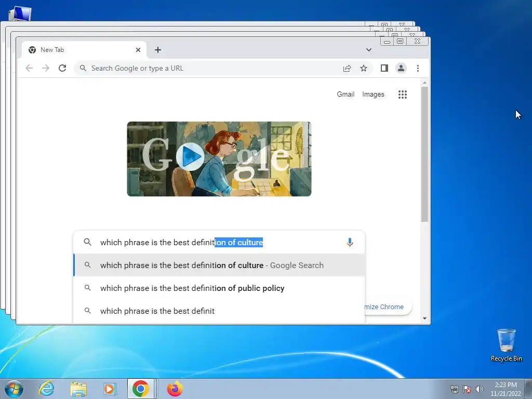Open the network tray icon

coord(454,389)
